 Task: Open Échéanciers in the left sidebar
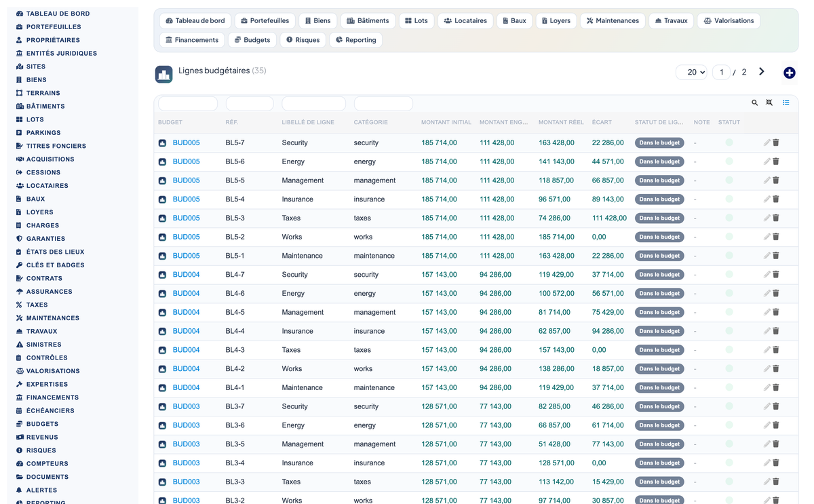pyautogui.click(x=50, y=411)
